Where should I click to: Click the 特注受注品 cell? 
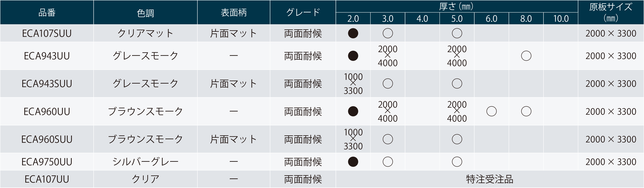[x=489, y=179]
